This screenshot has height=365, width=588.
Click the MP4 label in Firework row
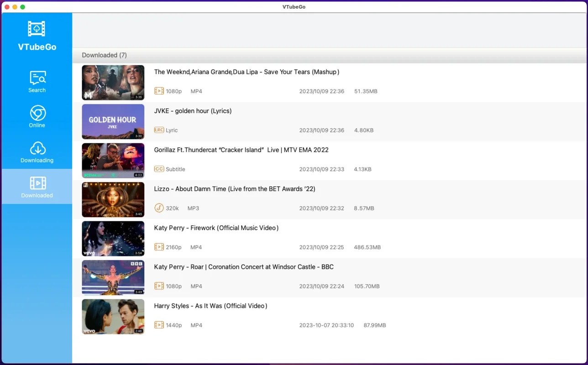(196, 247)
